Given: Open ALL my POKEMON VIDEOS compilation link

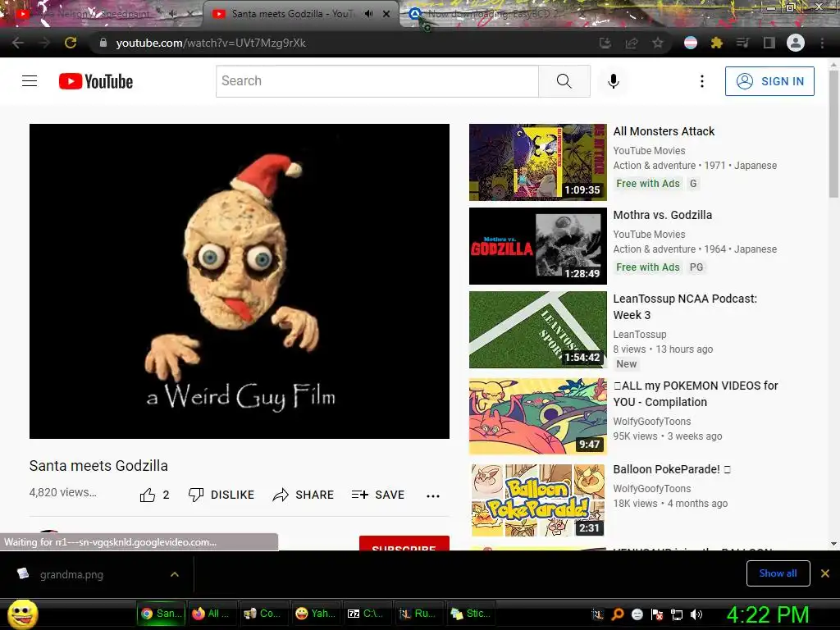Looking at the screenshot, I should tap(696, 394).
